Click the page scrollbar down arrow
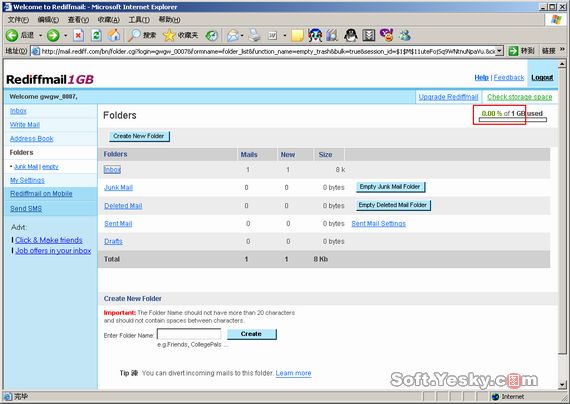570x404 pixels. pos(562,384)
